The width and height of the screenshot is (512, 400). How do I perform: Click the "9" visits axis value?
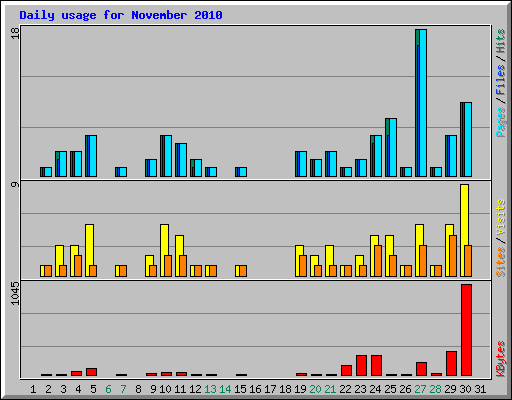(15, 184)
